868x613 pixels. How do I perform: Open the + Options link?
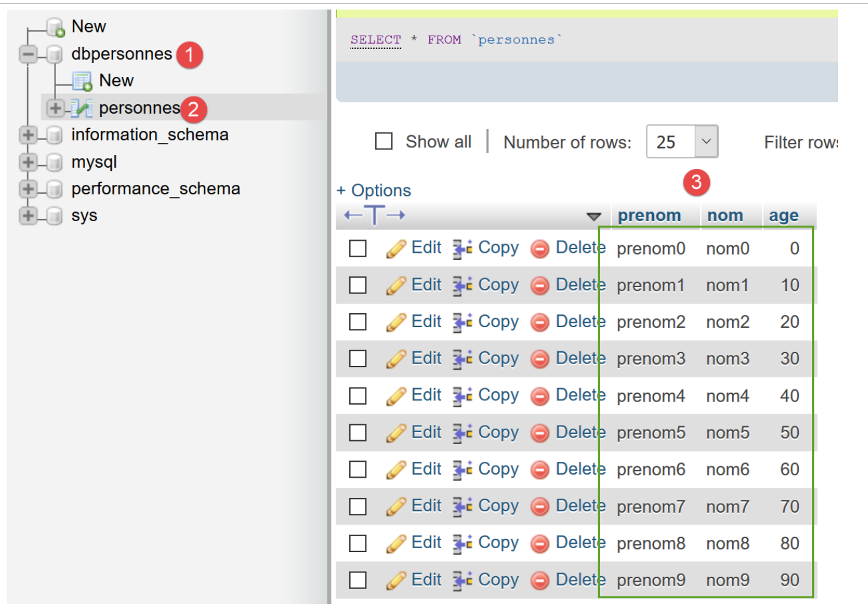coord(374,191)
